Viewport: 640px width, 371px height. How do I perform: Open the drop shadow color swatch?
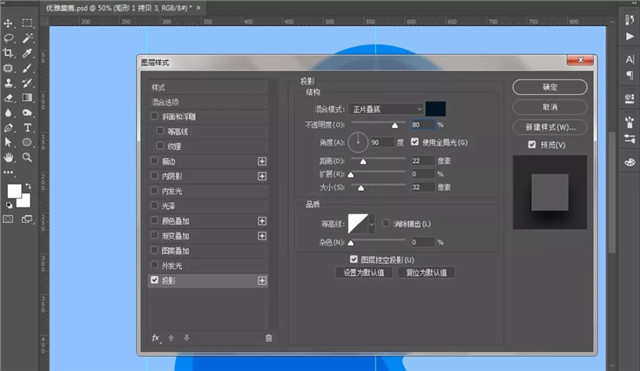[436, 109]
